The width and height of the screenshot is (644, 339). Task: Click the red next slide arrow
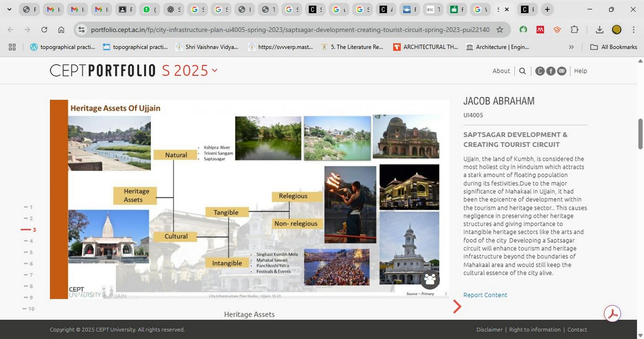(457, 306)
